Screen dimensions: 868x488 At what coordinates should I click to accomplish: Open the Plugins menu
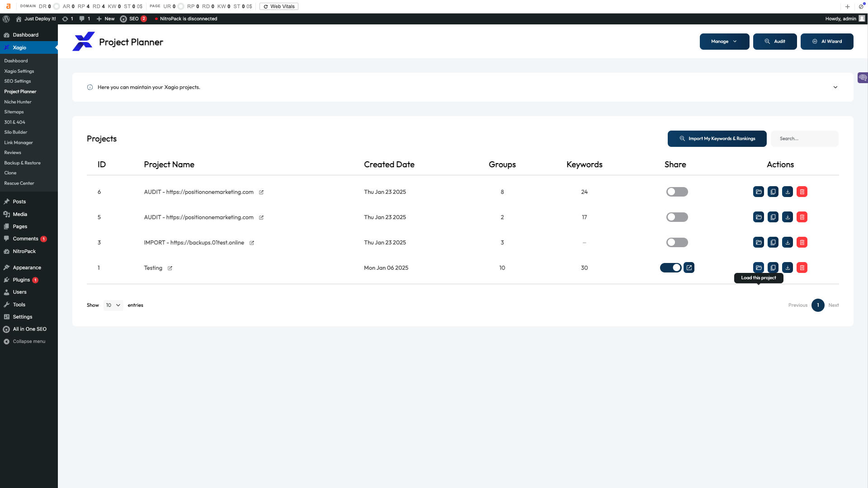click(21, 280)
